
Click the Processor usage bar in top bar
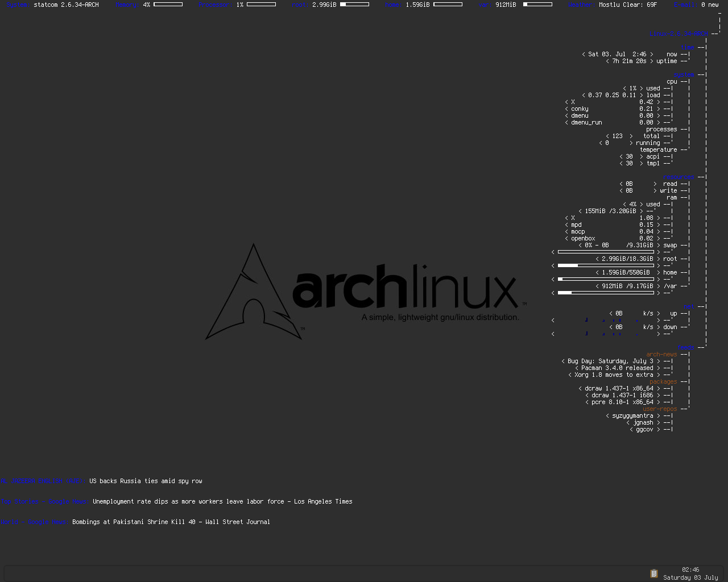[x=261, y=5]
